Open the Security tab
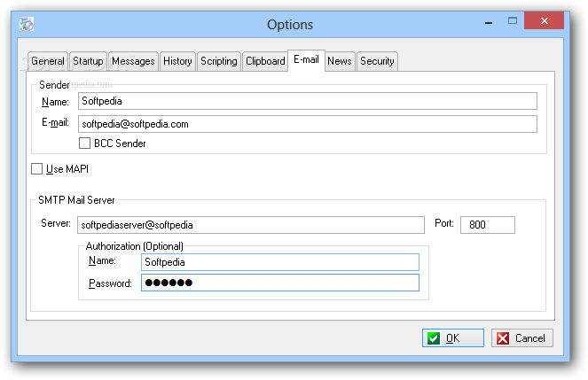This screenshot has width=588, height=380. click(x=377, y=61)
